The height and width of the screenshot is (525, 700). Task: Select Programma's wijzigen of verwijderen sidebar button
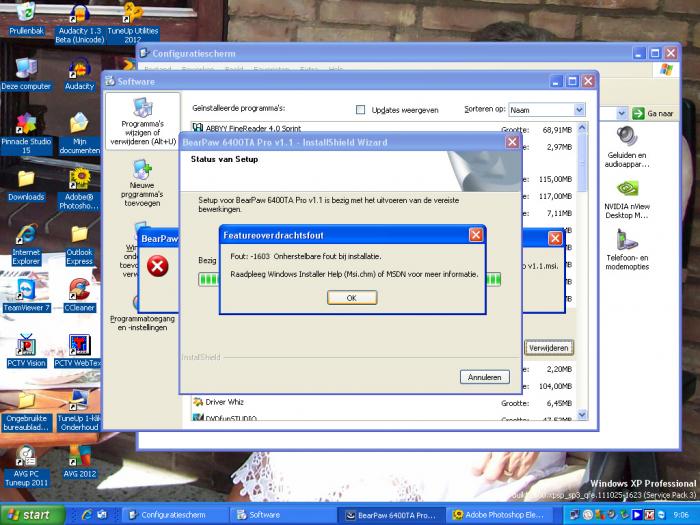[142, 121]
